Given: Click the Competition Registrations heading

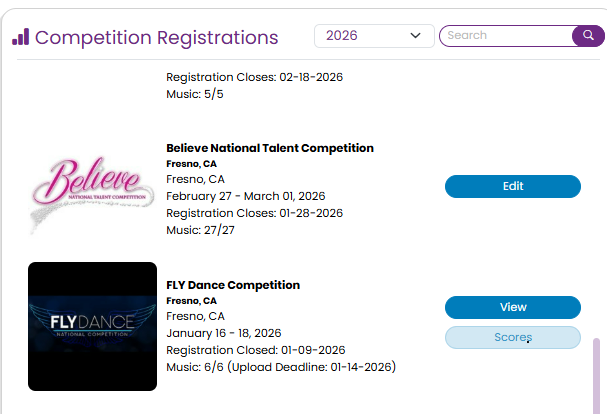Looking at the screenshot, I should tap(157, 38).
